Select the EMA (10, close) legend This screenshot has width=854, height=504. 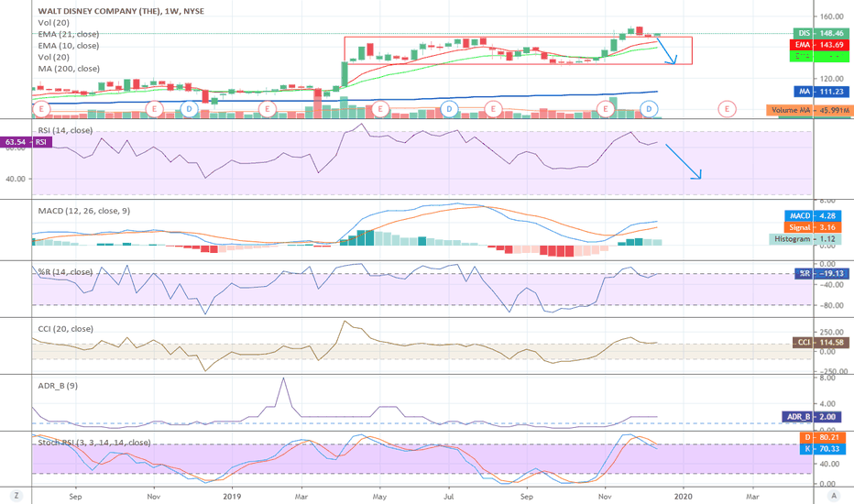point(69,46)
